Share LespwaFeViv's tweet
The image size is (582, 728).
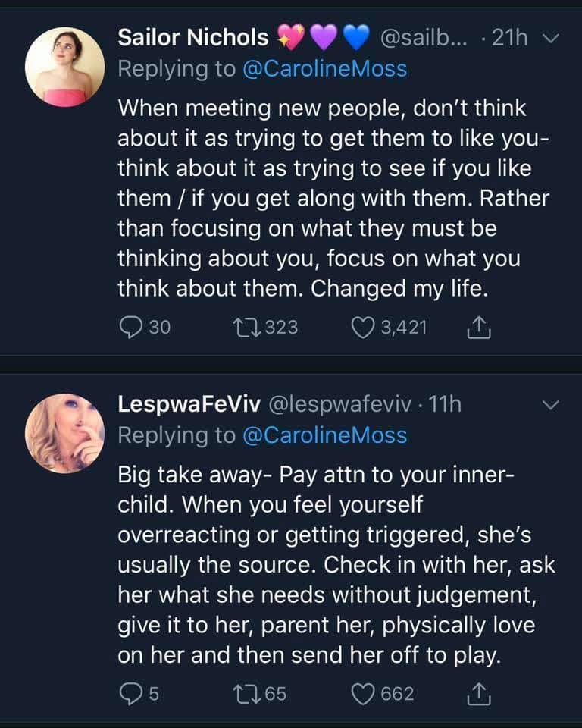point(477,692)
